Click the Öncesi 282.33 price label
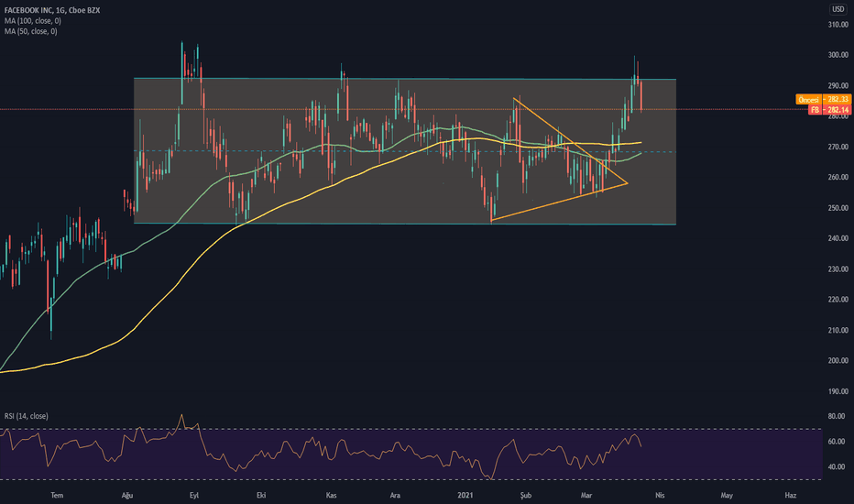Screen dimensions: 854x504 (823, 99)
